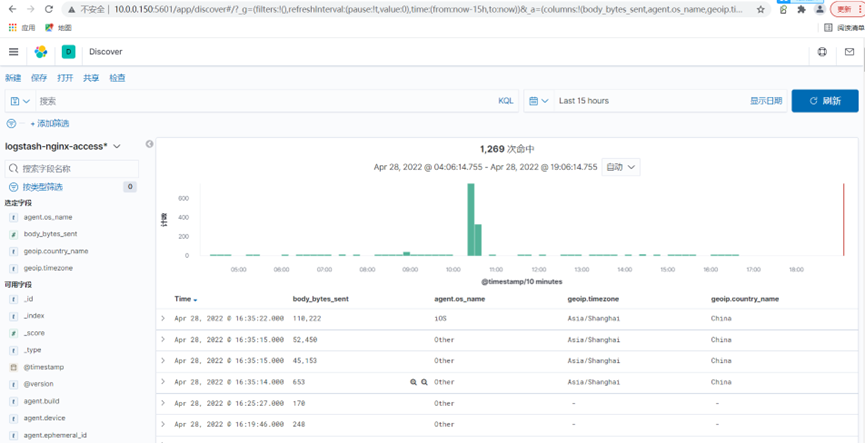The image size is (865, 443).
Task: Open the newsfeed mail icon in header
Action: tap(849, 52)
